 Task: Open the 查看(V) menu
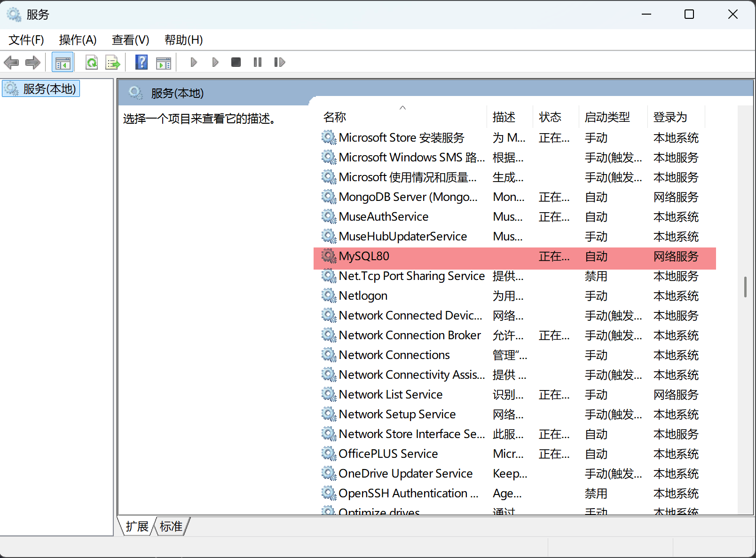coord(130,40)
